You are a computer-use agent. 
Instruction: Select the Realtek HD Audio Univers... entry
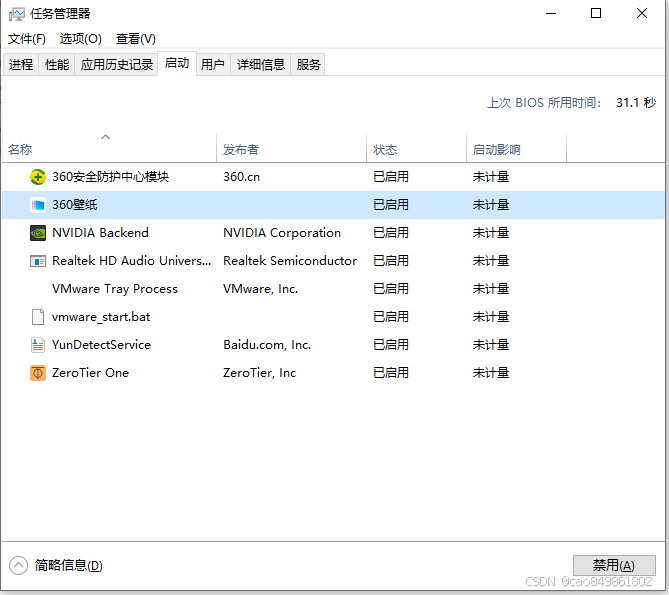click(x=131, y=261)
